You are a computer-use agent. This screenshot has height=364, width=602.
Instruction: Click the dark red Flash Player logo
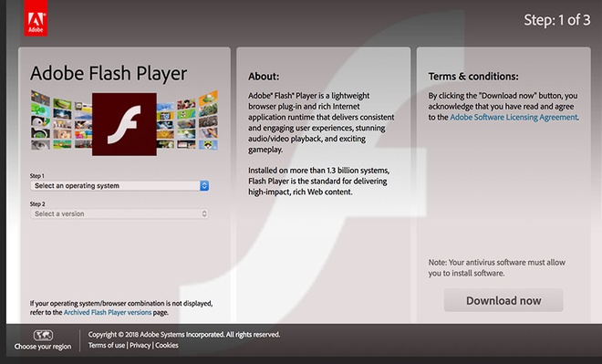(x=124, y=124)
